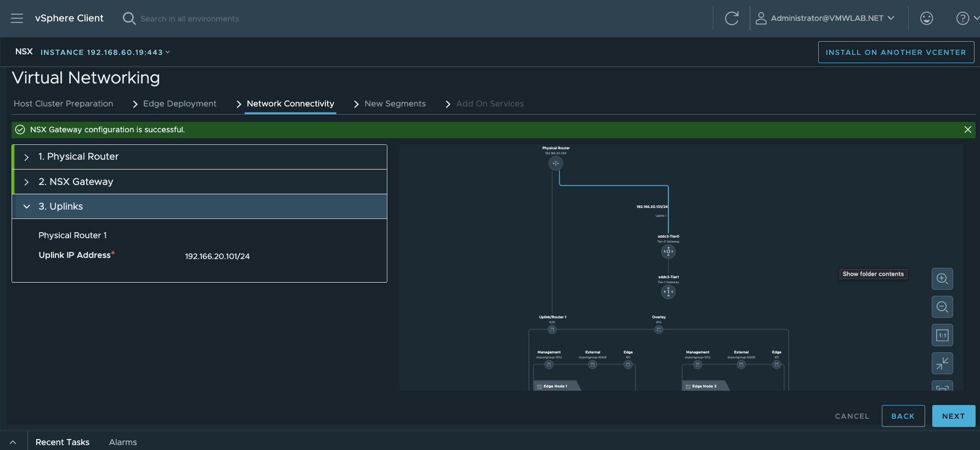Click the Uplink IP Address label
Viewport: 980px width, 450px height.
pyautogui.click(x=75, y=255)
